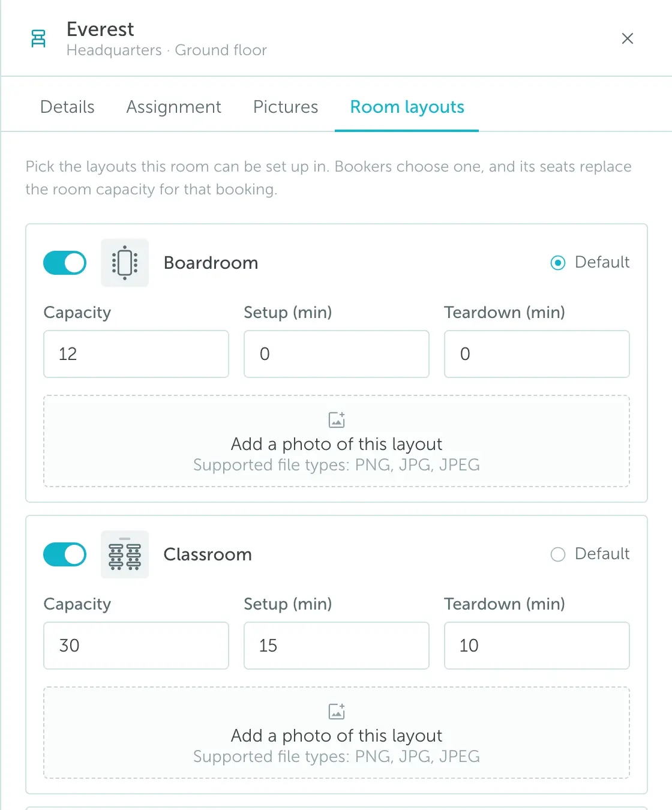Add a photo of the Classroom layout
672x810 pixels.
click(x=337, y=733)
